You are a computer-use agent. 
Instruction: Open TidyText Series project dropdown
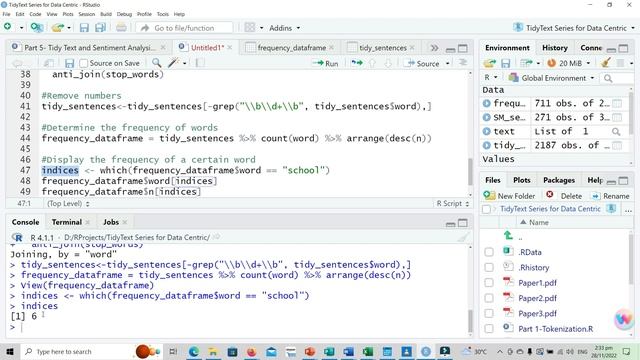tap(574, 28)
